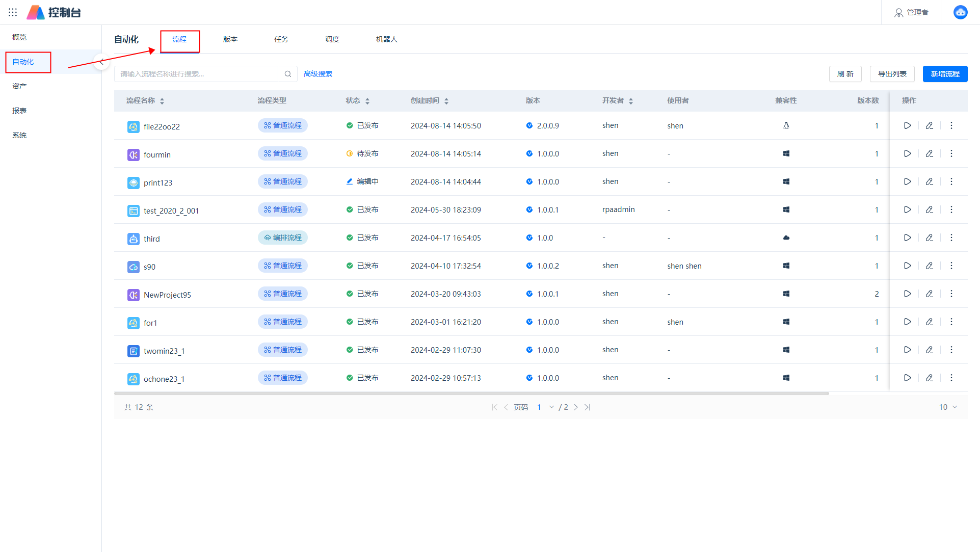Sort by 创建时间 column
Image resolution: width=980 pixels, height=552 pixels.
pos(446,101)
